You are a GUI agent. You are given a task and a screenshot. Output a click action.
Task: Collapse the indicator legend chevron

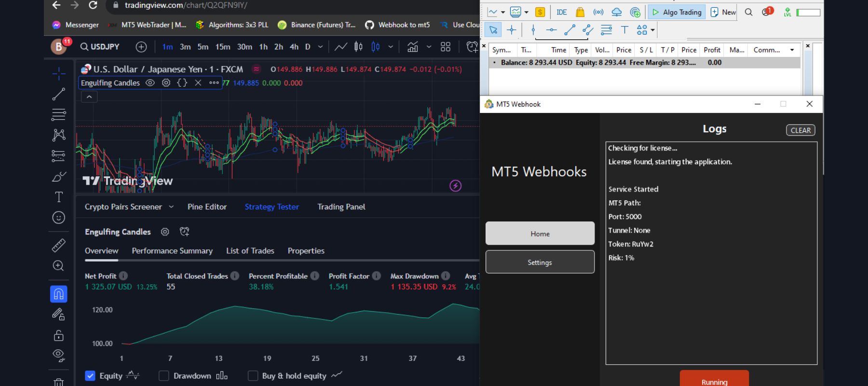89,97
